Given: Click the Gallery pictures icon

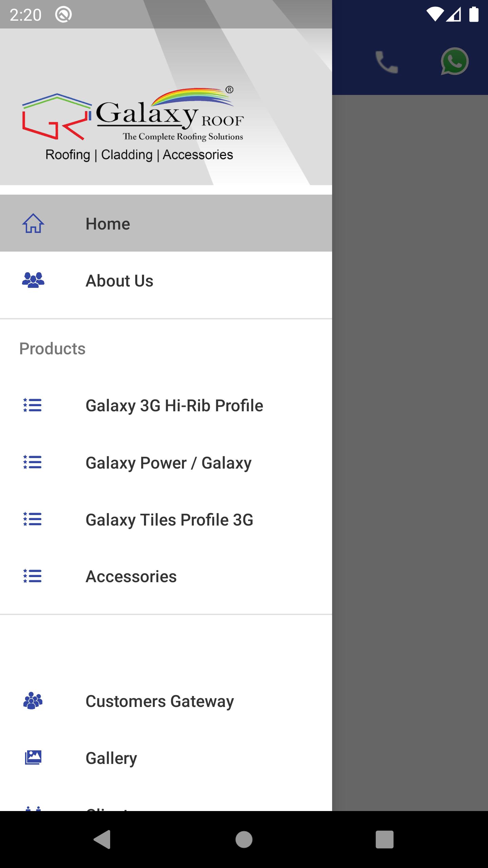Looking at the screenshot, I should 33,757.
